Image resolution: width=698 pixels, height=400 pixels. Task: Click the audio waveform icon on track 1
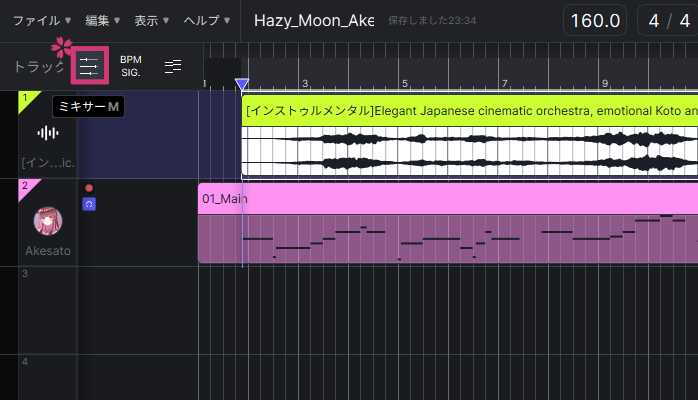[x=48, y=133]
